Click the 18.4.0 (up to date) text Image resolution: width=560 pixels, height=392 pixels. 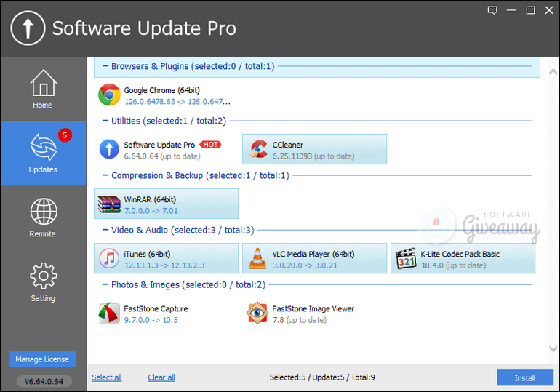[x=454, y=265]
